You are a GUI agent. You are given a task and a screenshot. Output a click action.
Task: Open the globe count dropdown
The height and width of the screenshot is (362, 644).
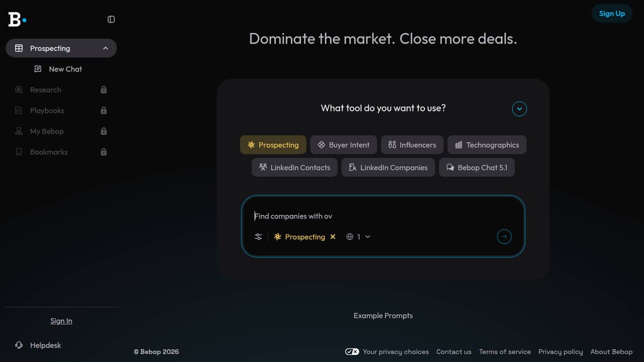[x=358, y=237]
